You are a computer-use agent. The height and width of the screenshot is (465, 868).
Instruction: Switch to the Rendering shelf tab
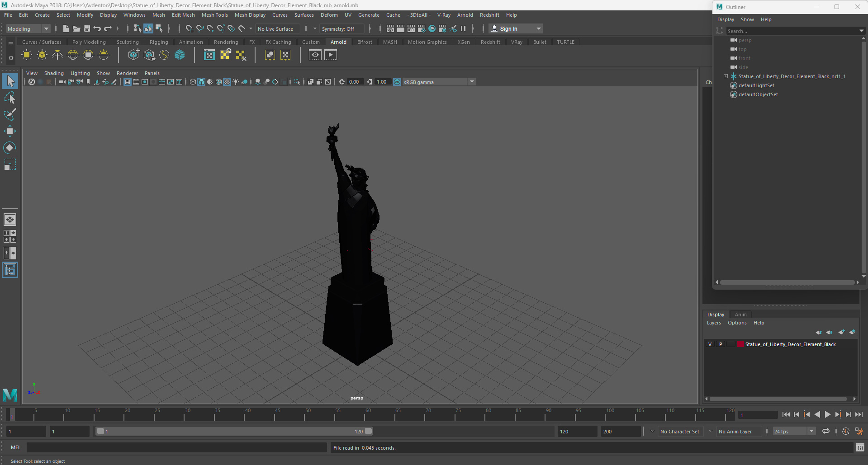click(x=226, y=42)
